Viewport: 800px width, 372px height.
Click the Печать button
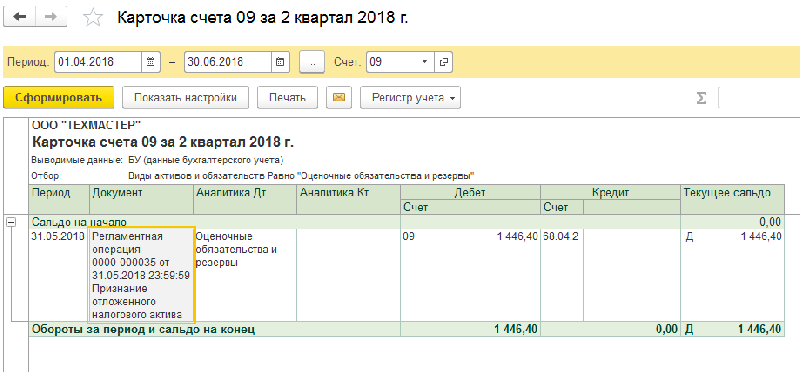click(x=287, y=97)
